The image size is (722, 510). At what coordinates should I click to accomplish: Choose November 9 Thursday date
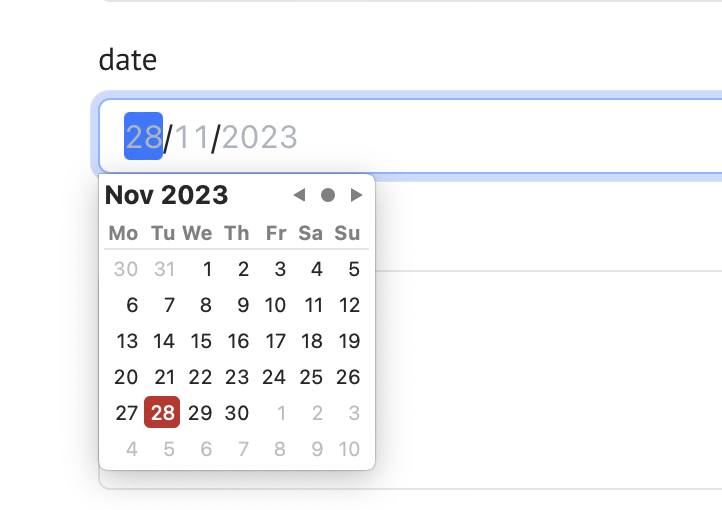[x=242, y=305]
